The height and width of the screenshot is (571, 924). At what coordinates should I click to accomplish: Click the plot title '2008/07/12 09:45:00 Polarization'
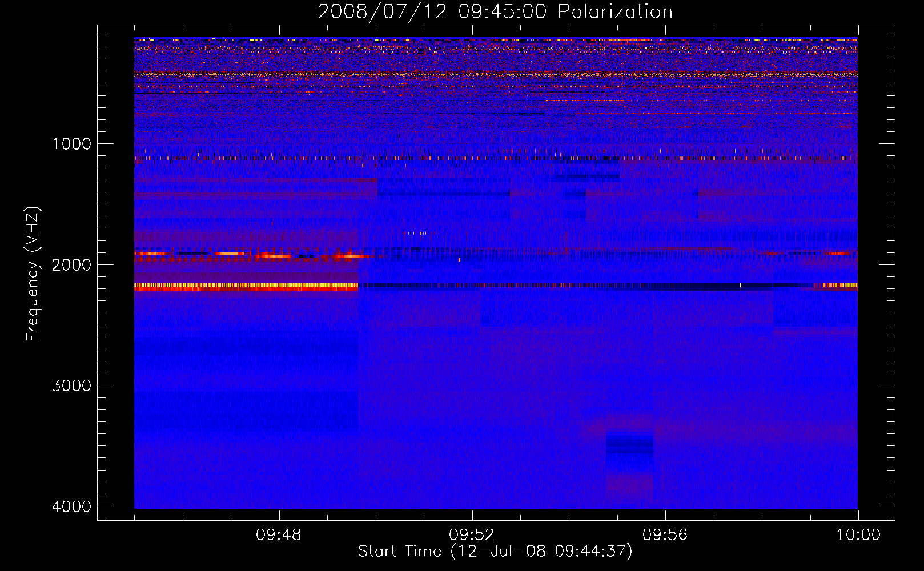(x=495, y=11)
